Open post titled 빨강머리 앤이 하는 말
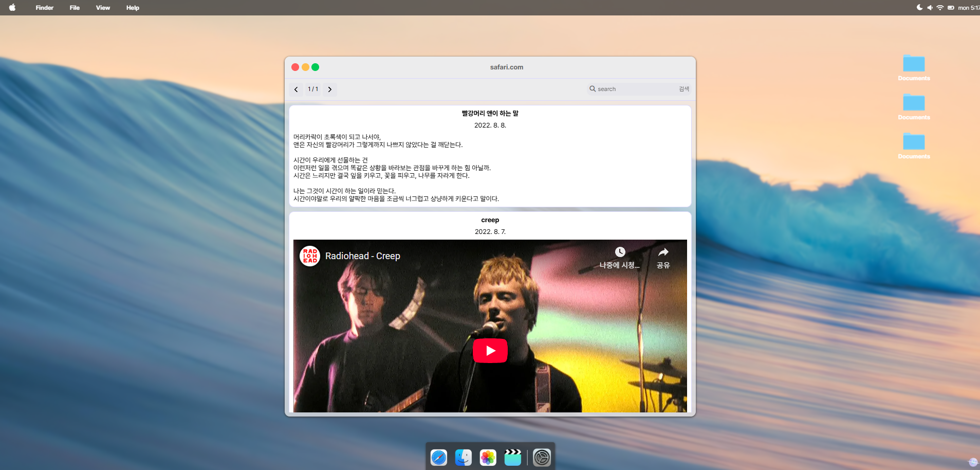 490,113
